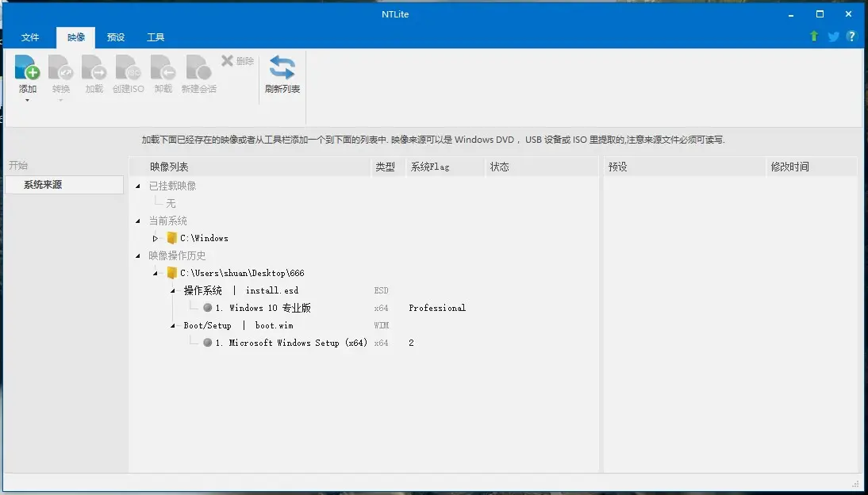
Task: Open the dropdown arrow under 转换
Action: (61, 100)
